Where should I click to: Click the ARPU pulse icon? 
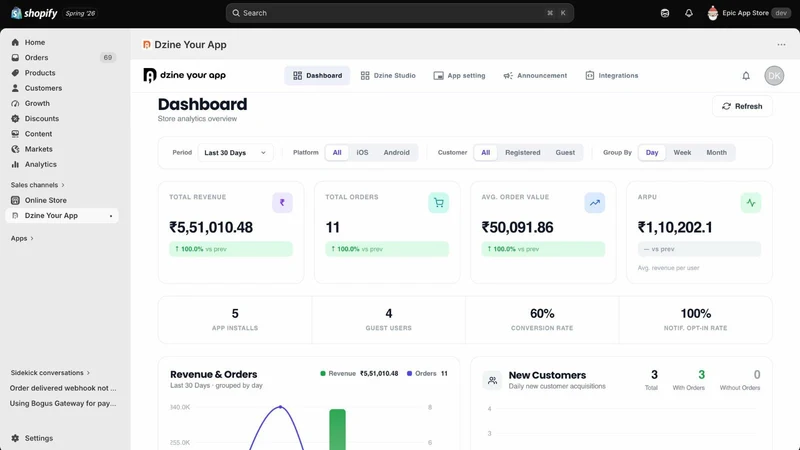point(751,203)
